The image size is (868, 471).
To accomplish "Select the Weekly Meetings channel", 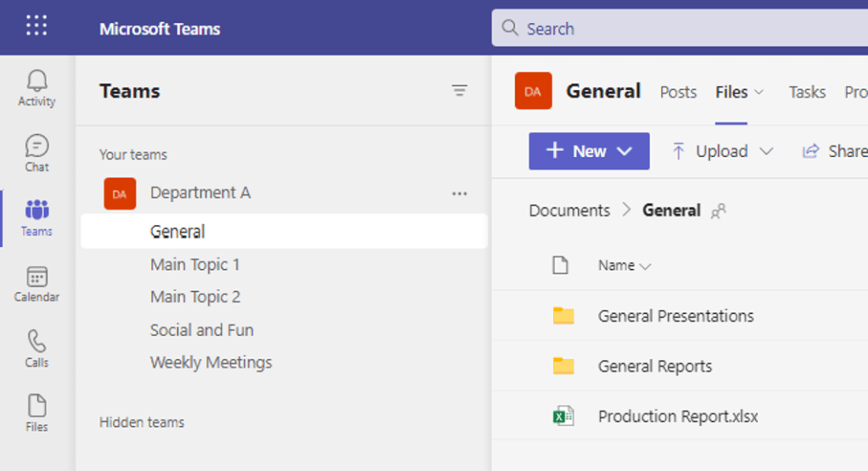I will [211, 362].
